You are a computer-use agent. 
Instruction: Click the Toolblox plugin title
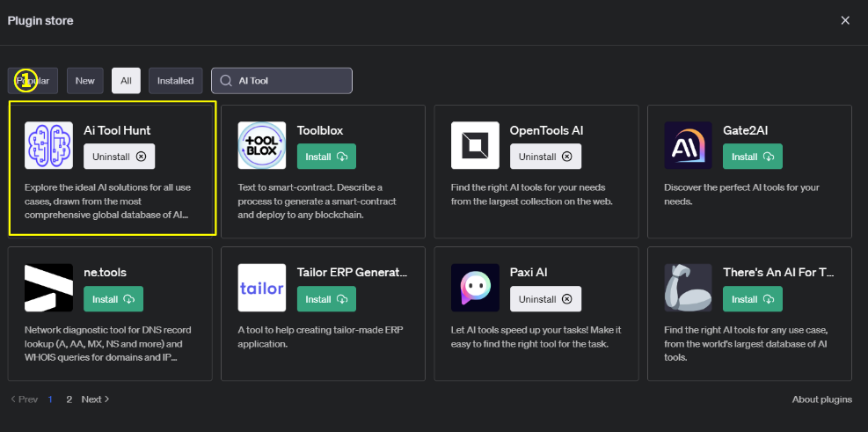point(320,131)
